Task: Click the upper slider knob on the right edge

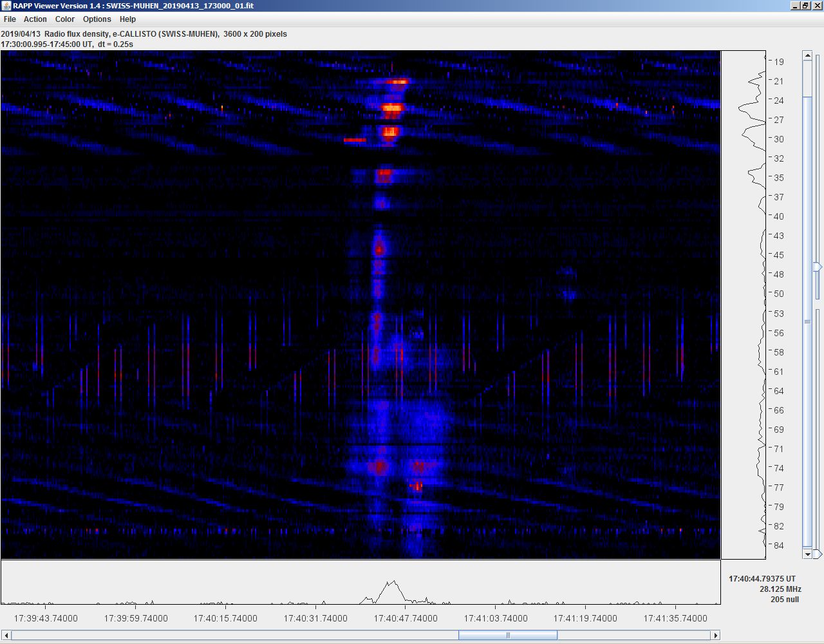Action: [818, 267]
